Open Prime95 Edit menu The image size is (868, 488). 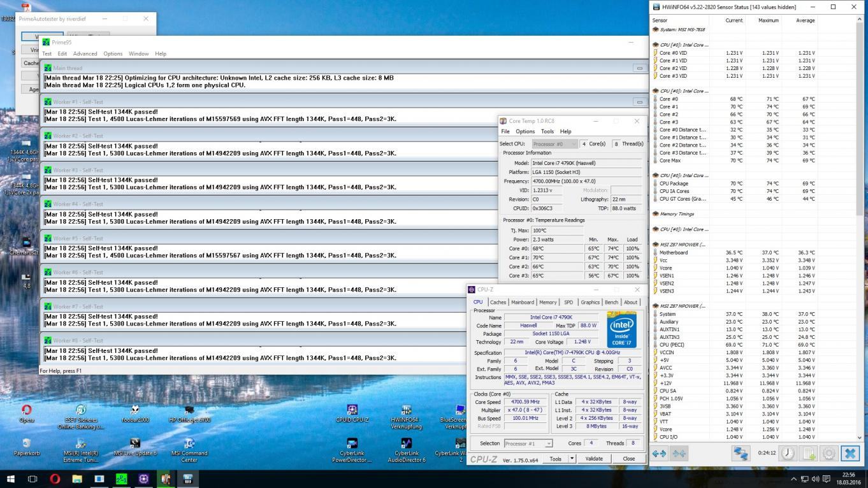pyautogui.click(x=62, y=54)
